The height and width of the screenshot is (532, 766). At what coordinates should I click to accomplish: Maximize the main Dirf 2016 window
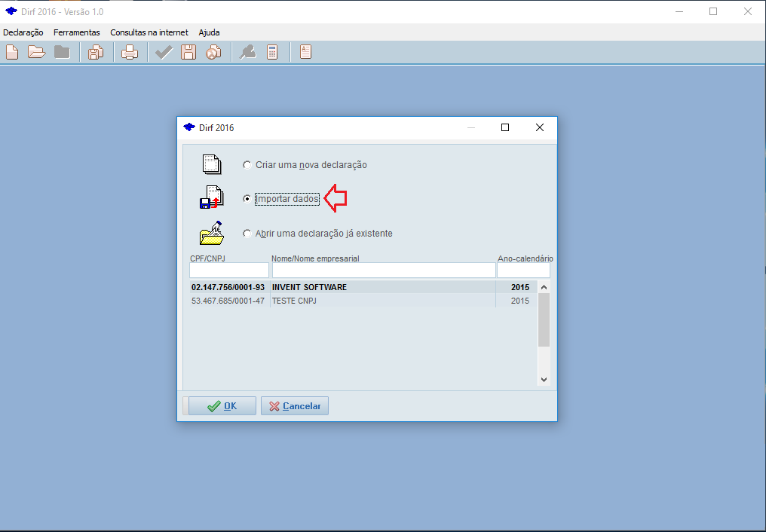pyautogui.click(x=713, y=11)
